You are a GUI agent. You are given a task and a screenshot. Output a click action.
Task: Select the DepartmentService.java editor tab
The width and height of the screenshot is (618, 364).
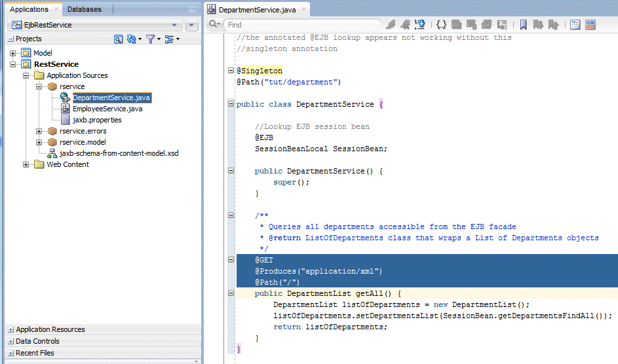click(x=257, y=9)
